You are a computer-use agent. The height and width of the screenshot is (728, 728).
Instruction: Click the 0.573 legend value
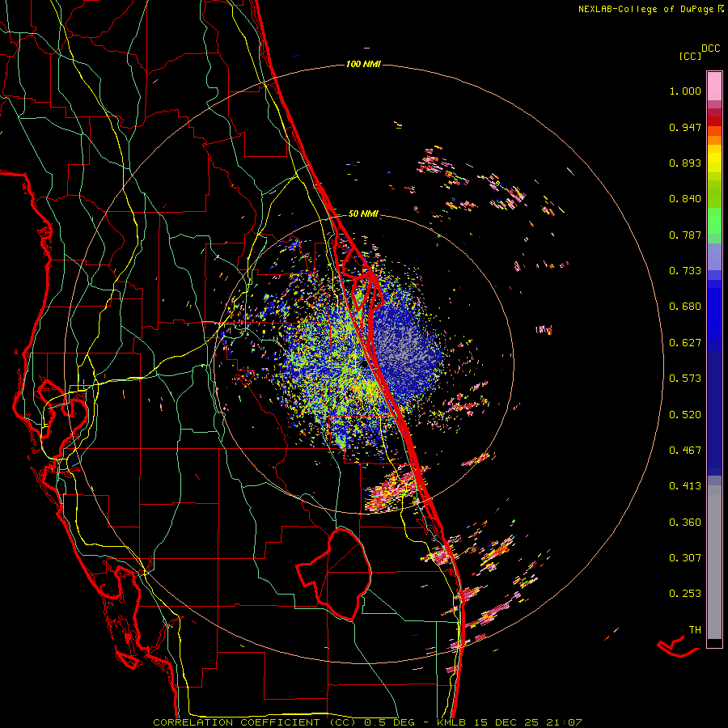coord(685,379)
